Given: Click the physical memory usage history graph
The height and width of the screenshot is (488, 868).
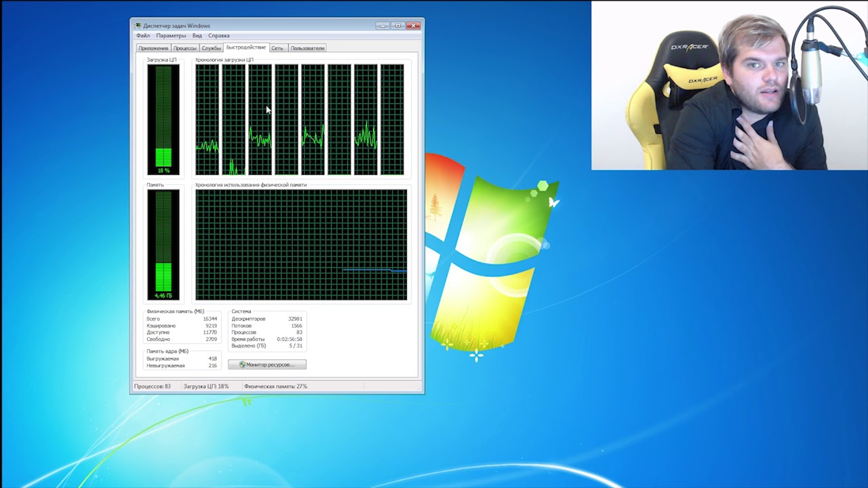Looking at the screenshot, I should (301, 245).
